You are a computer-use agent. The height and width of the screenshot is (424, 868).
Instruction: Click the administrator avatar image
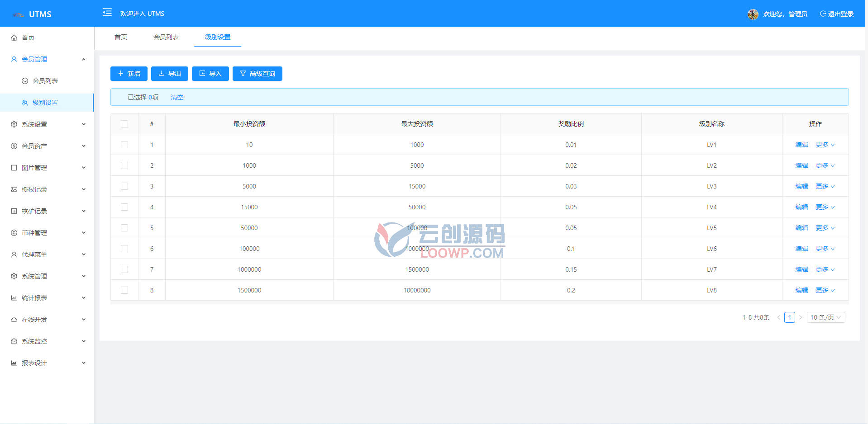click(753, 14)
